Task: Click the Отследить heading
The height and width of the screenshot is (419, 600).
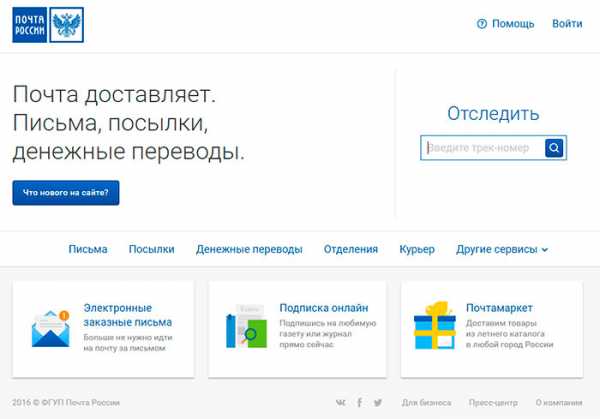Action: [493, 114]
